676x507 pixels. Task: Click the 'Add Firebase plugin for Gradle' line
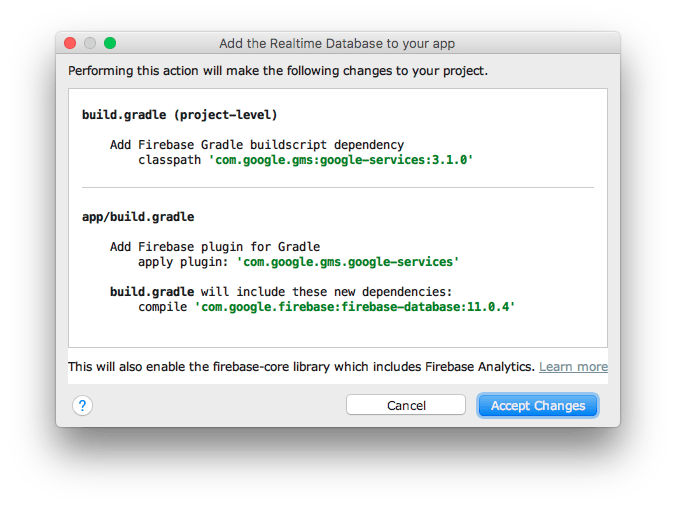click(x=215, y=246)
